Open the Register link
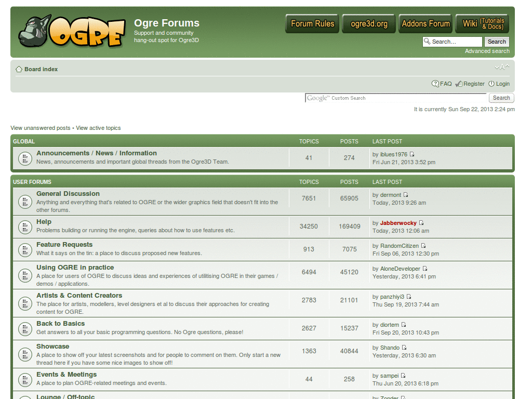The width and height of the screenshot is (532, 399). (x=474, y=84)
